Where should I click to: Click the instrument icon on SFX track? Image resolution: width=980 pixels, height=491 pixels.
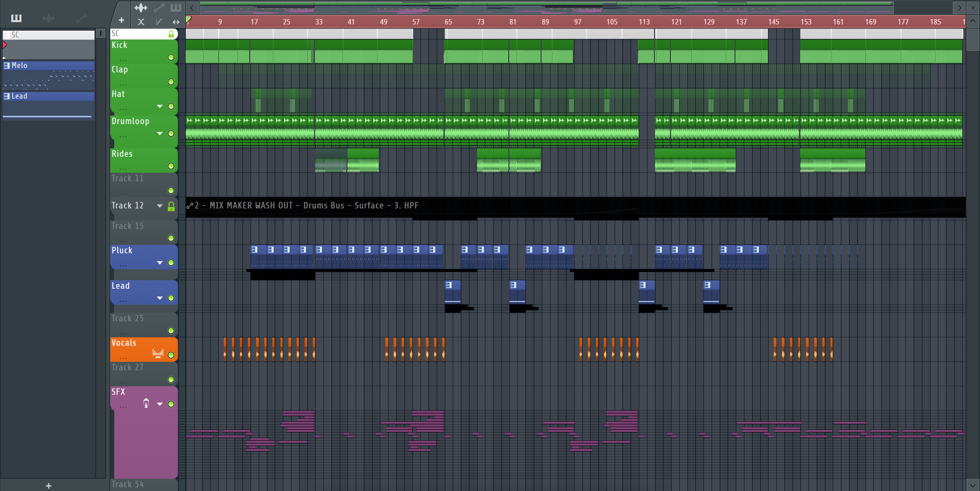click(x=146, y=403)
